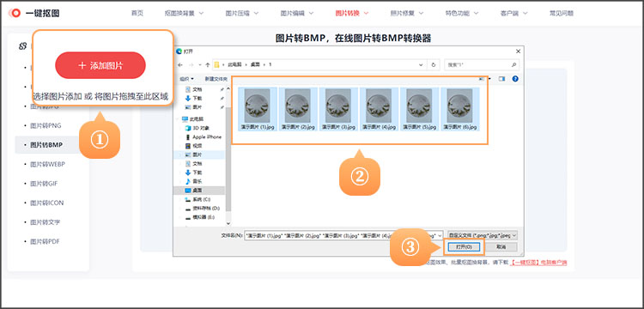Click the back arrow in the file dialog

[x=180, y=65]
